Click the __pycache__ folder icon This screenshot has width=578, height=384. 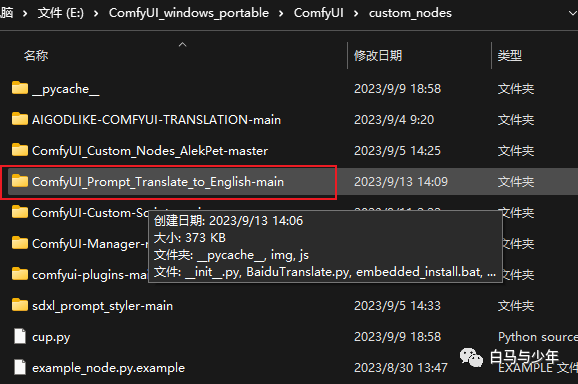point(20,88)
